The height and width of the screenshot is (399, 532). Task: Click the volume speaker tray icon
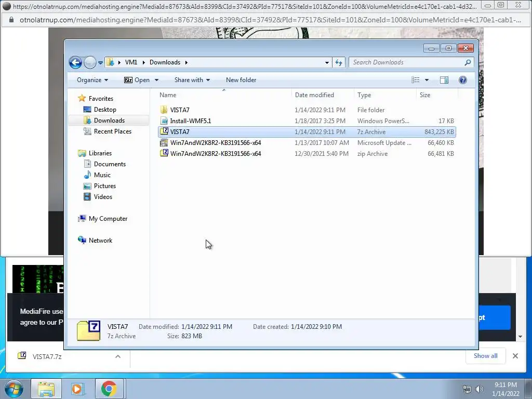479,389
